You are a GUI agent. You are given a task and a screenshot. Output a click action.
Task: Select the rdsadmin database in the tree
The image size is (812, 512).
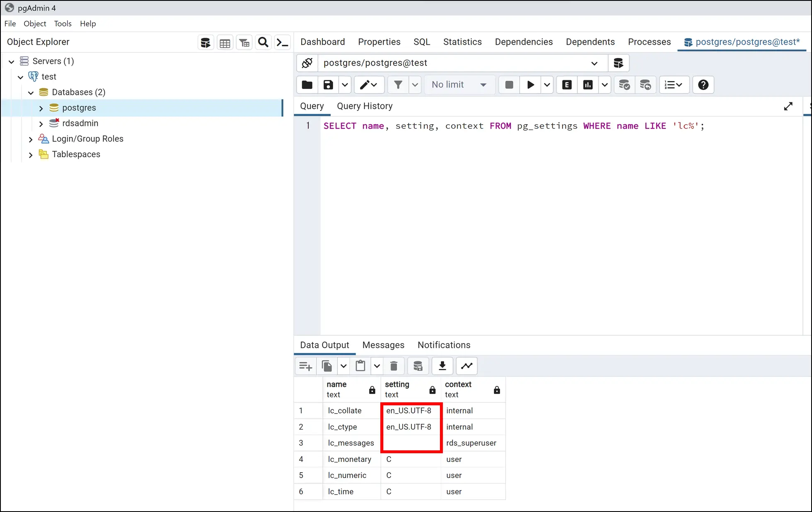point(80,123)
